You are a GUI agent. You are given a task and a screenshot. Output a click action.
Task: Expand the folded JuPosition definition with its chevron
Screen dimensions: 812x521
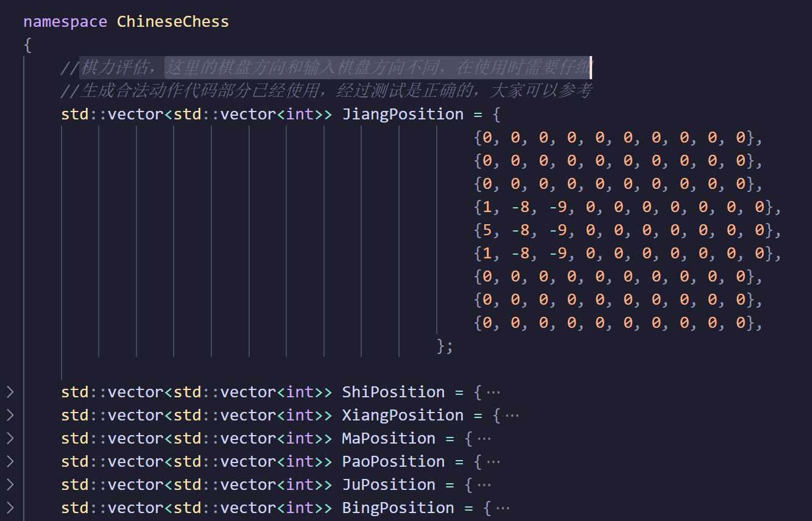(10, 484)
